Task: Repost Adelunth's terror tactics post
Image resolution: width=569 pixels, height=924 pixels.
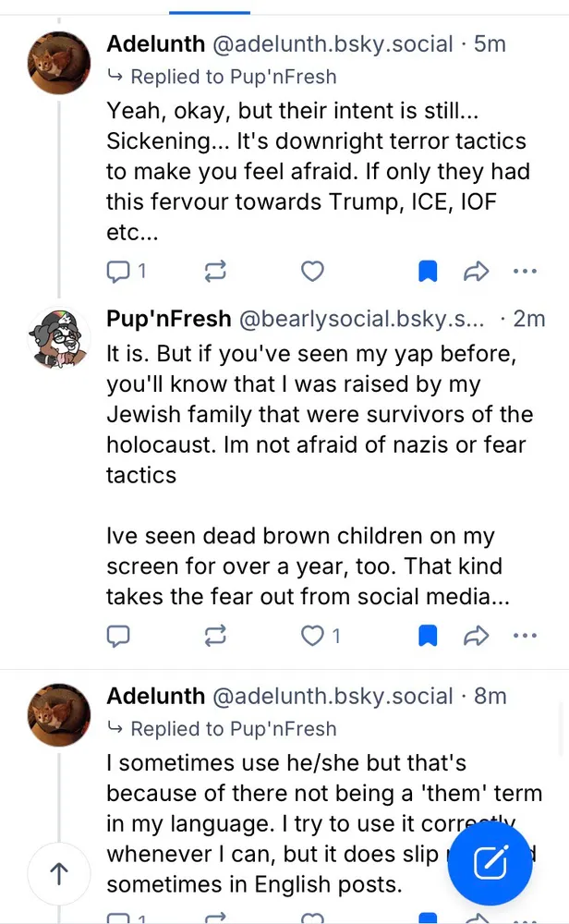Action: click(216, 271)
